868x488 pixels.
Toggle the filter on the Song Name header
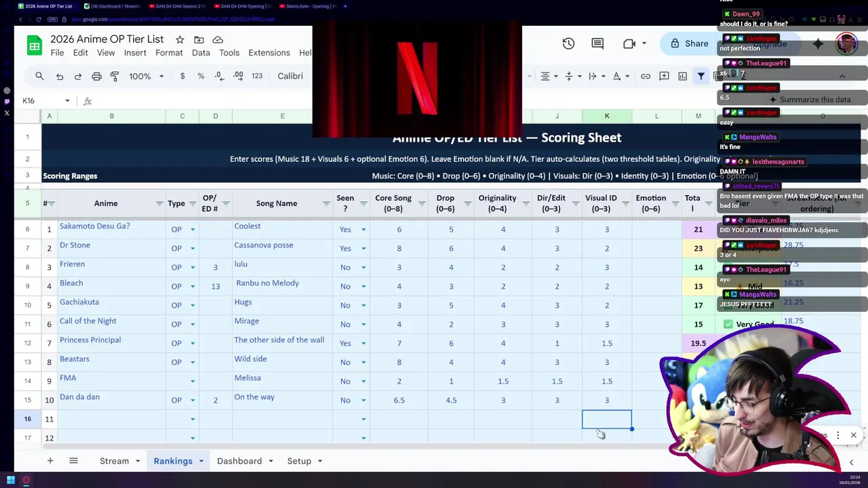pos(326,203)
